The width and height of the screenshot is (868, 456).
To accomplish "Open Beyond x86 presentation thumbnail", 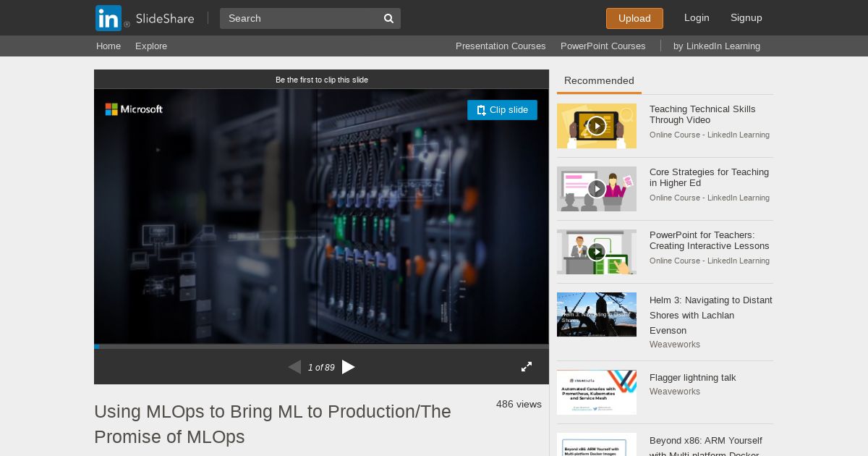I will tap(597, 444).
